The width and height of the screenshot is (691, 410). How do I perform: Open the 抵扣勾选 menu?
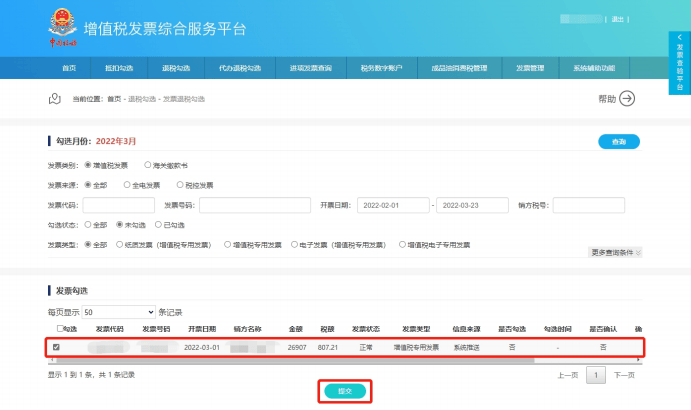point(118,68)
